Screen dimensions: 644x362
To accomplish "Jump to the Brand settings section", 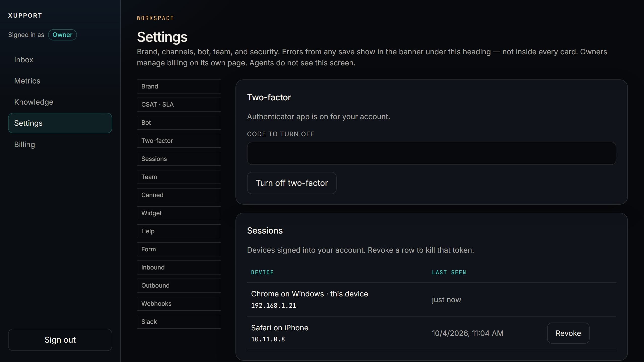I will click(x=179, y=86).
